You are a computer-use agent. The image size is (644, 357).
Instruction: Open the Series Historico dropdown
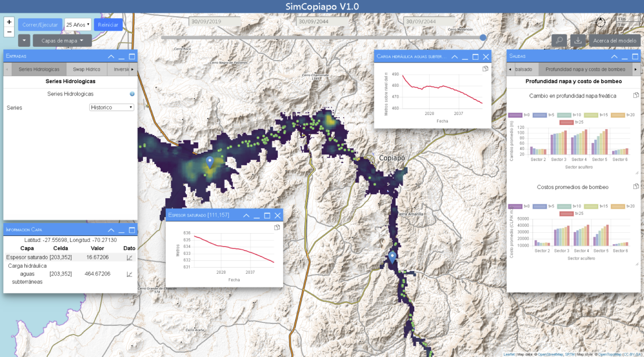coord(111,107)
